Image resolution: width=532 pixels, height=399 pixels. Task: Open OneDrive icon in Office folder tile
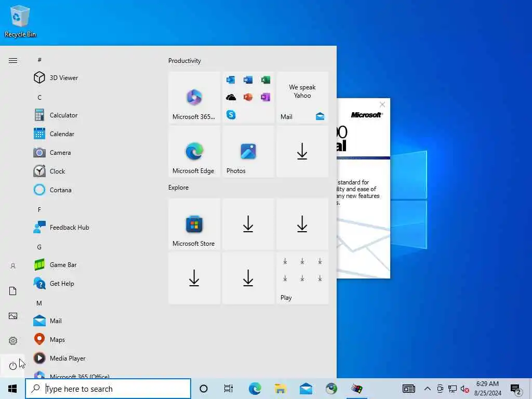(231, 97)
